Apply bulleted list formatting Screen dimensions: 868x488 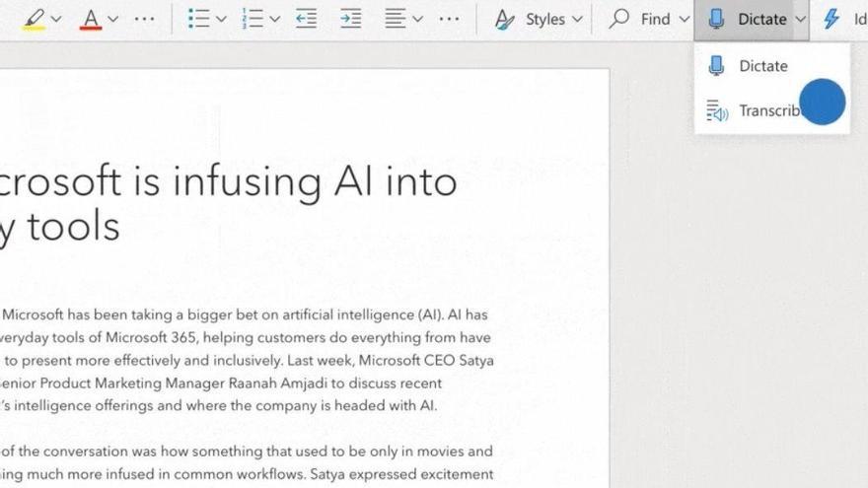pyautogui.click(x=199, y=19)
